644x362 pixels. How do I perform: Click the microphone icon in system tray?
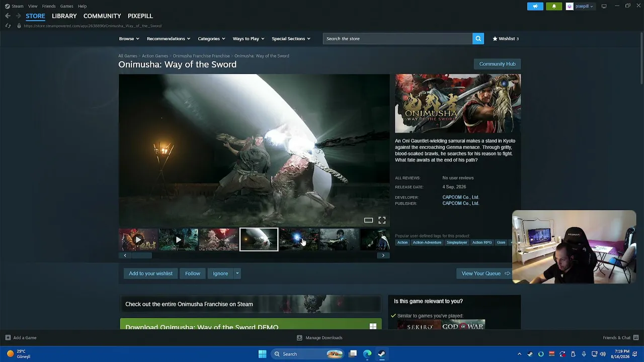pyautogui.click(x=584, y=354)
